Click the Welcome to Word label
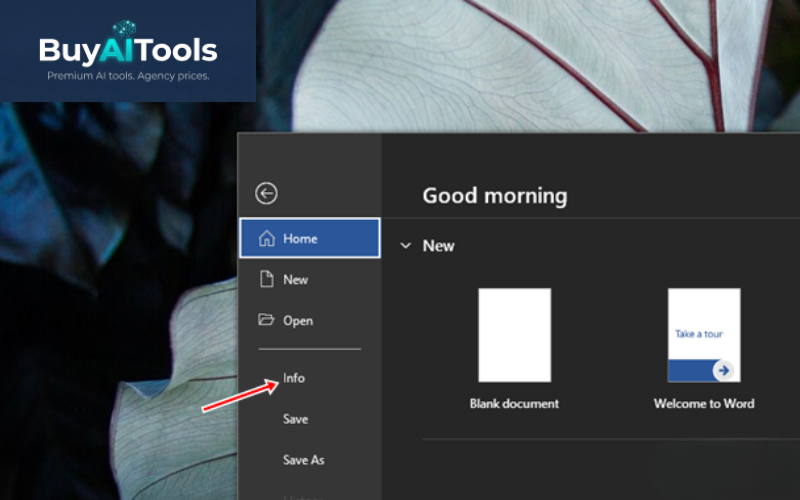Viewport: 800px width, 500px height. point(704,404)
